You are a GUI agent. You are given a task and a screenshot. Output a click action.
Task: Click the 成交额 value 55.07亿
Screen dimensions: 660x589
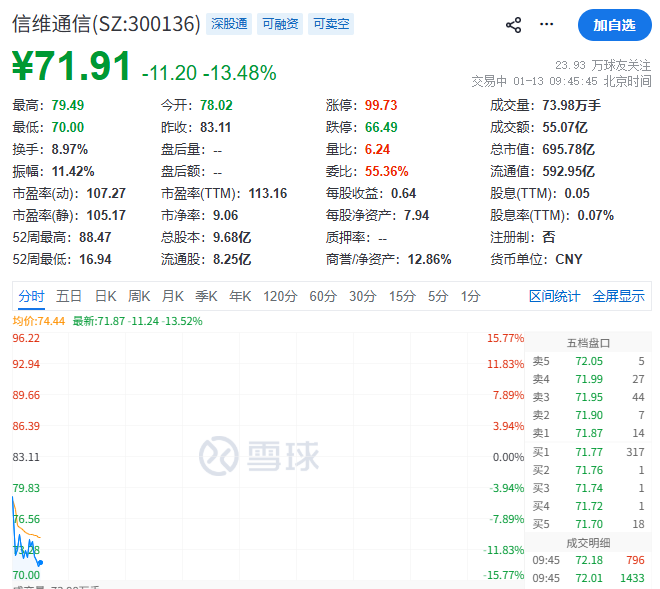click(x=564, y=127)
